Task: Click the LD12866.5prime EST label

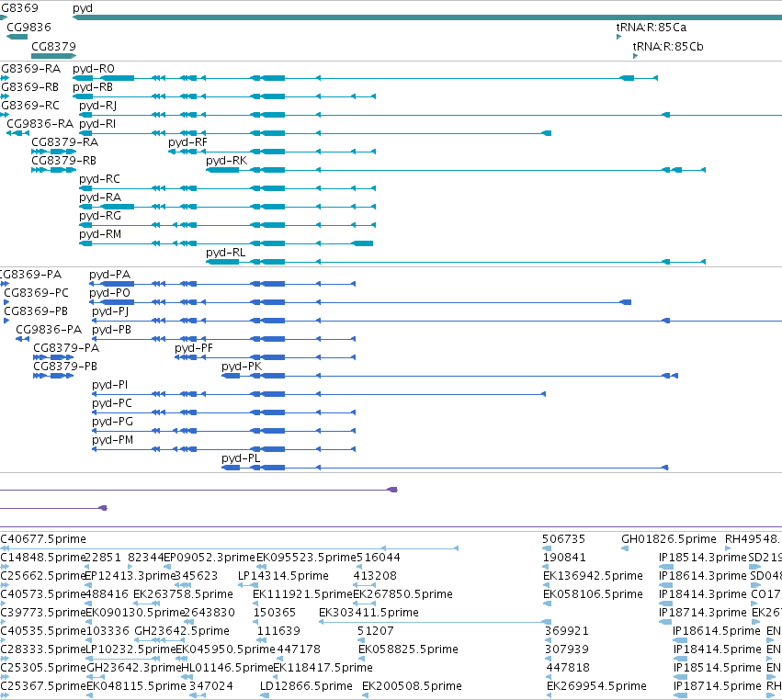Action: (306, 687)
